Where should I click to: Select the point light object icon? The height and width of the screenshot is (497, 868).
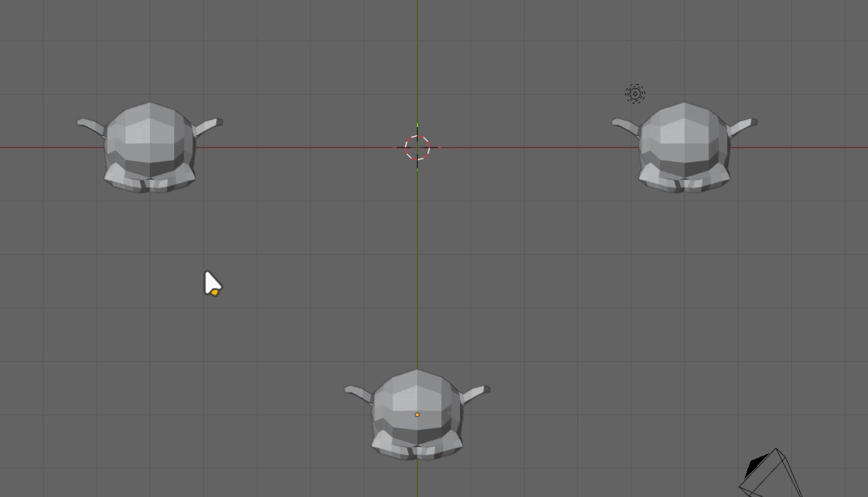point(635,94)
